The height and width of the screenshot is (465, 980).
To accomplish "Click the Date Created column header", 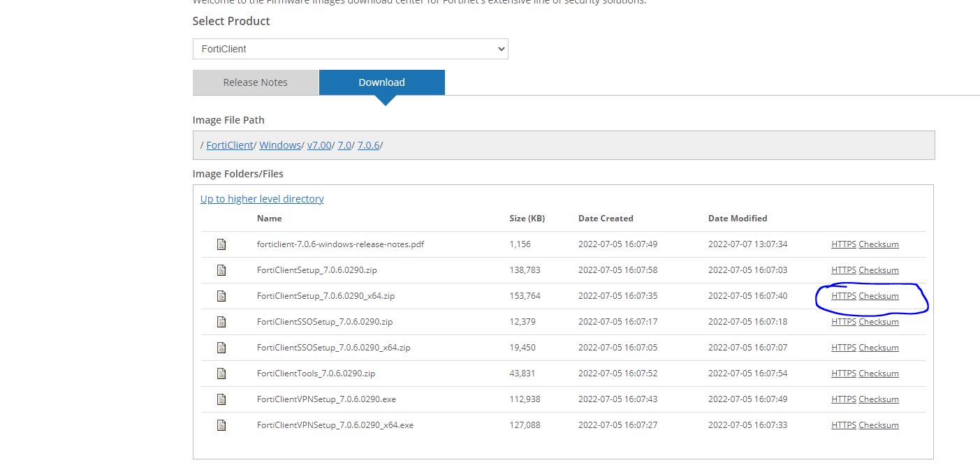I will [x=606, y=219].
